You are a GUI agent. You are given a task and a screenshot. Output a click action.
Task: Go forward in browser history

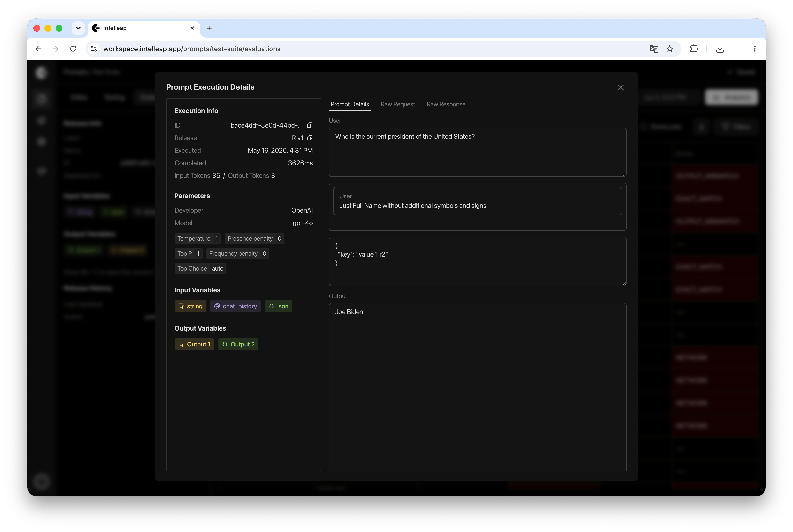[x=56, y=49]
